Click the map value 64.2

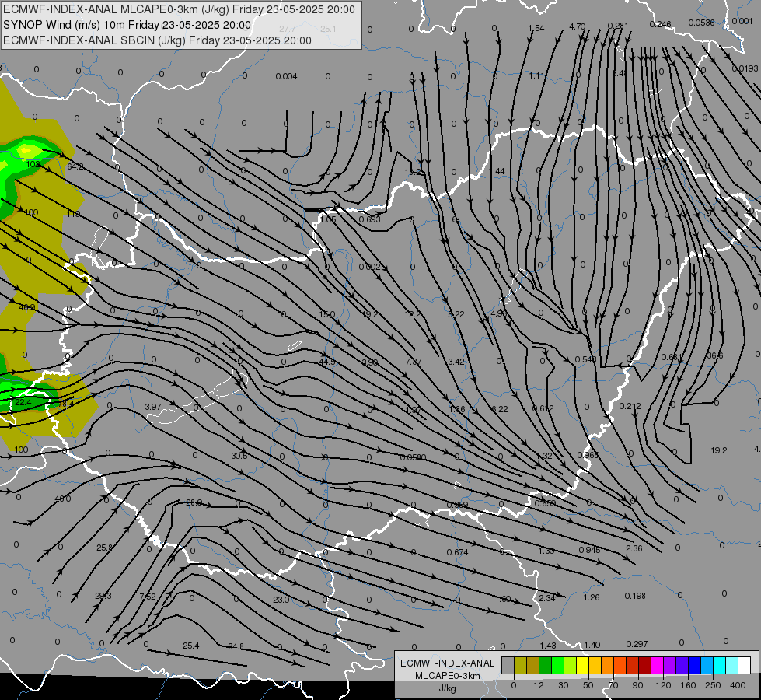tap(75, 166)
